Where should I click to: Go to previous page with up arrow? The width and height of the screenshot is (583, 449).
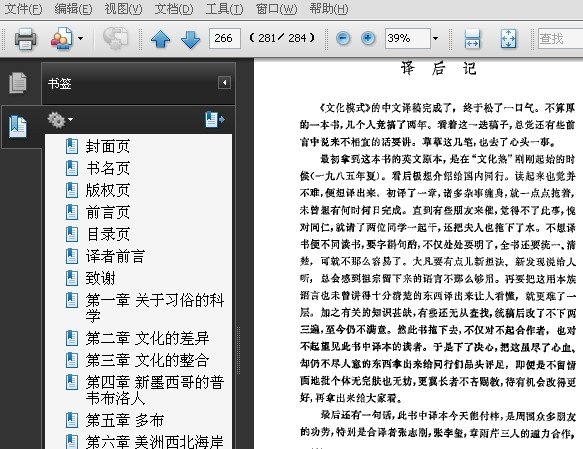click(x=160, y=39)
